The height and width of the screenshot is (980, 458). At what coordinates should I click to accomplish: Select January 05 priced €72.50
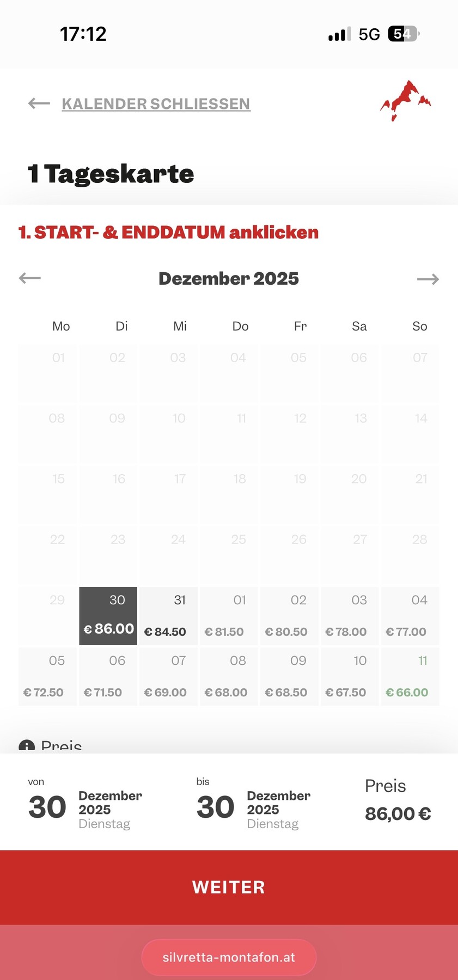[x=48, y=676]
